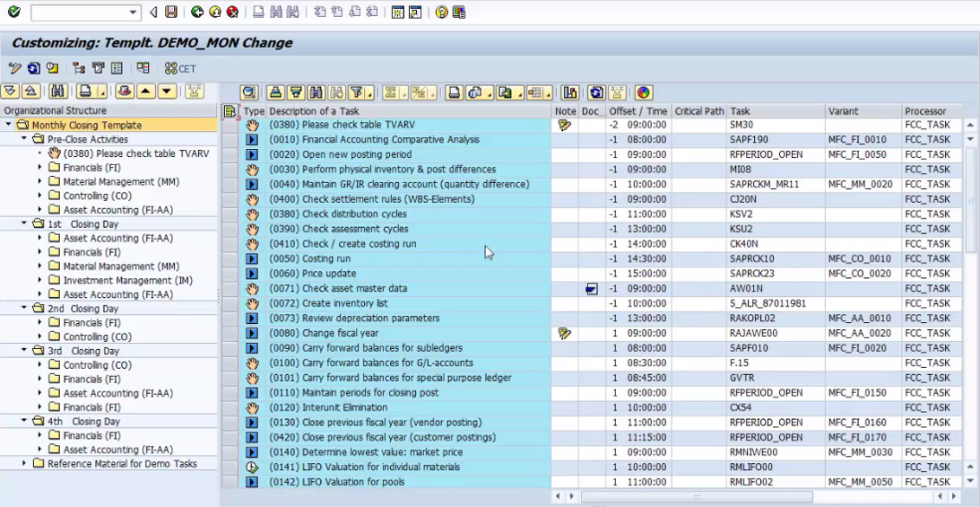Click the horizontal scrollbar below task list
Screen dimensions: 980x507
(x=696, y=496)
